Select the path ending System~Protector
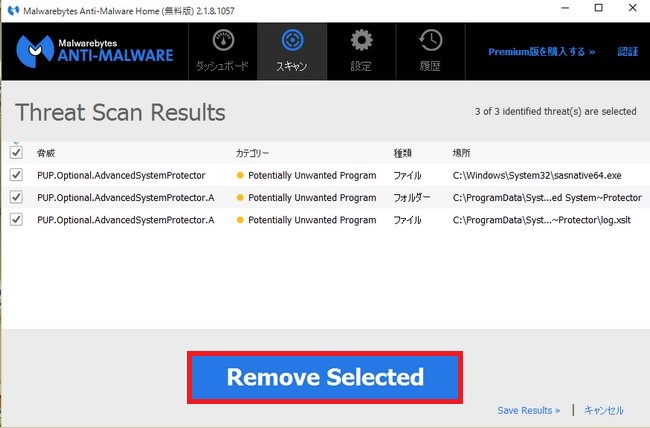The height and width of the screenshot is (428, 650). coord(547,198)
